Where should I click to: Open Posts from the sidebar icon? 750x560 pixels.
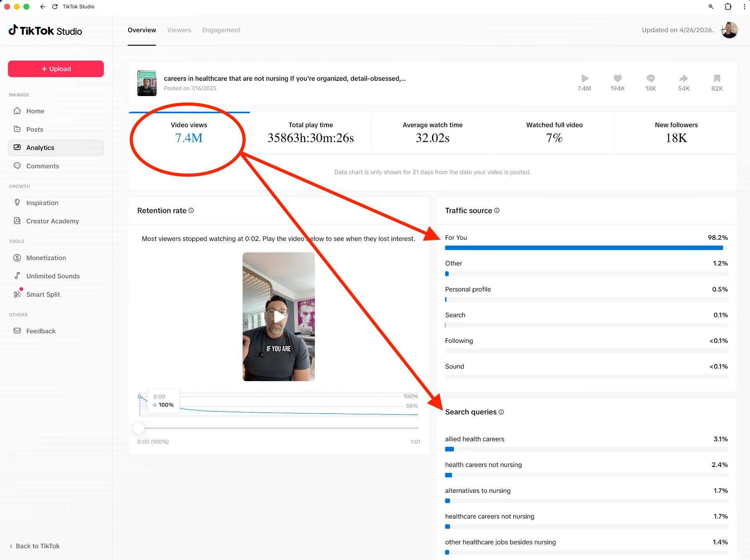point(17,129)
